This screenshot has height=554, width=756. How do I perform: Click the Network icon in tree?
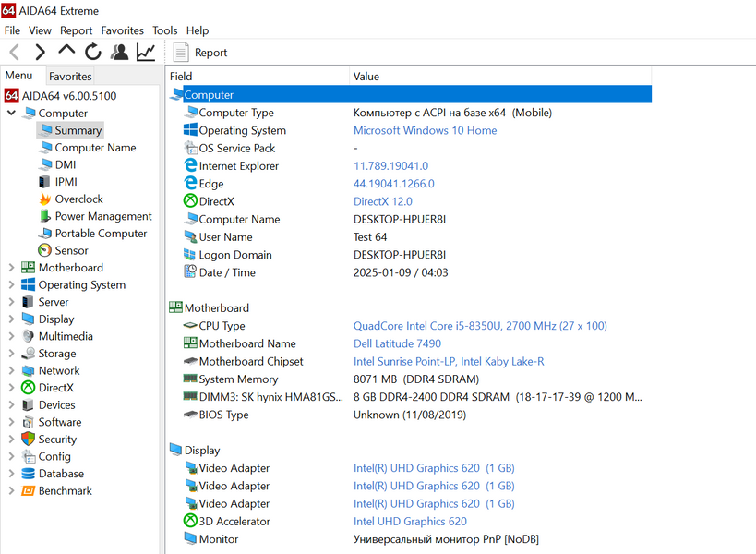coord(28,370)
